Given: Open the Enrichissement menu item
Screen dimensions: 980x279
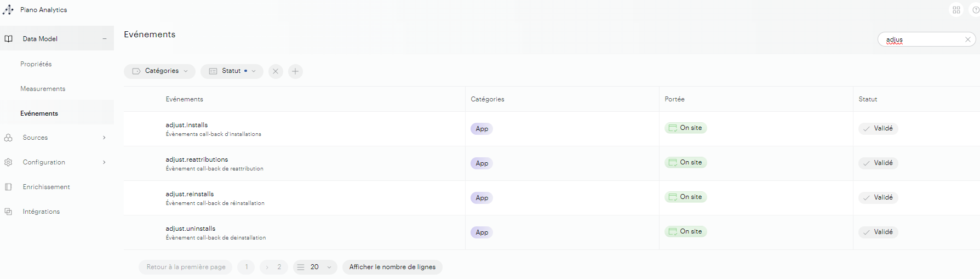Looking at the screenshot, I should (46, 187).
